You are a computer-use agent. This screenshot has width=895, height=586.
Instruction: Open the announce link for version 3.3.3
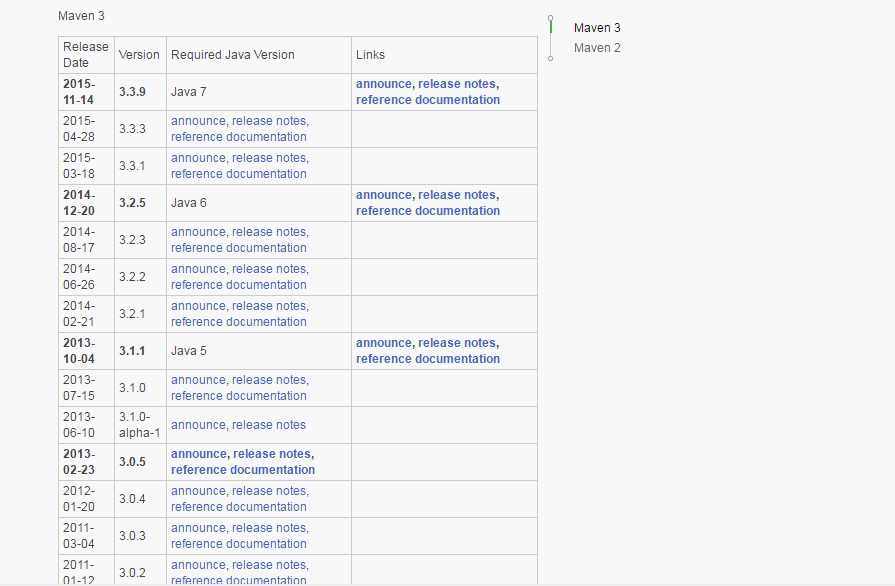[198, 121]
